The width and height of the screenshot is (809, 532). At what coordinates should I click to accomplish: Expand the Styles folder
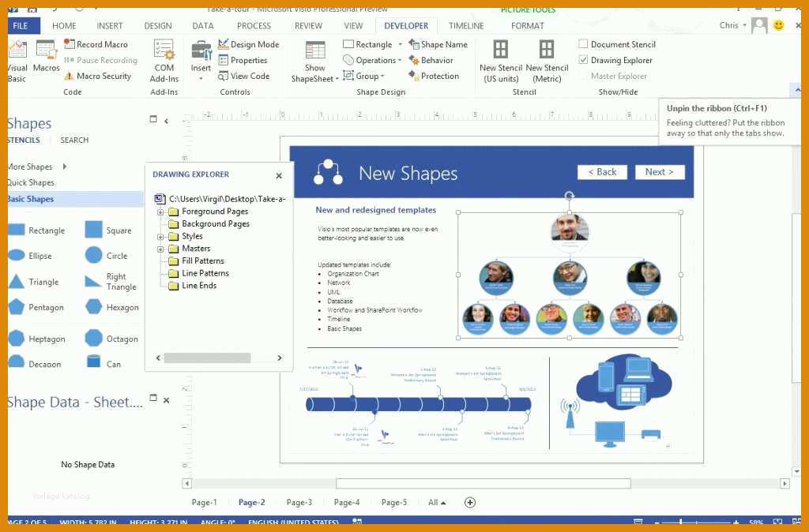160,237
